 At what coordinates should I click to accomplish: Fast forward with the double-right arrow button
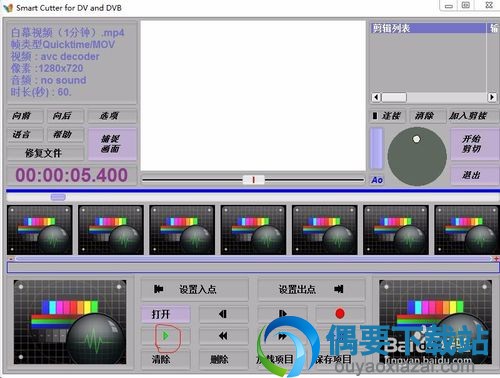[282, 336]
